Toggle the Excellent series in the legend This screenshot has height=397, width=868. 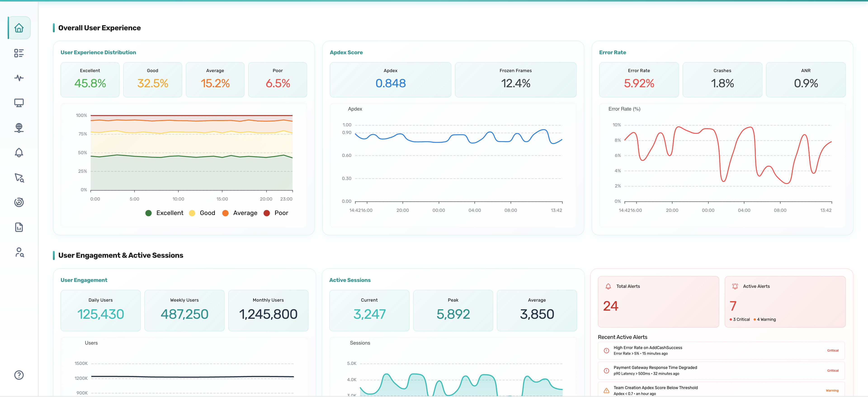tap(164, 213)
